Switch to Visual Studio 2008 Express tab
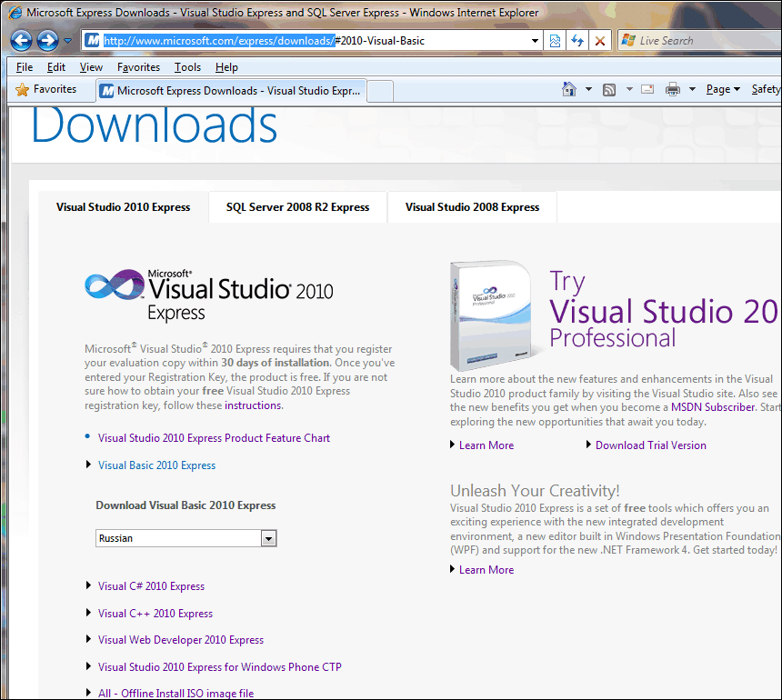The image size is (782, 700). click(x=472, y=207)
